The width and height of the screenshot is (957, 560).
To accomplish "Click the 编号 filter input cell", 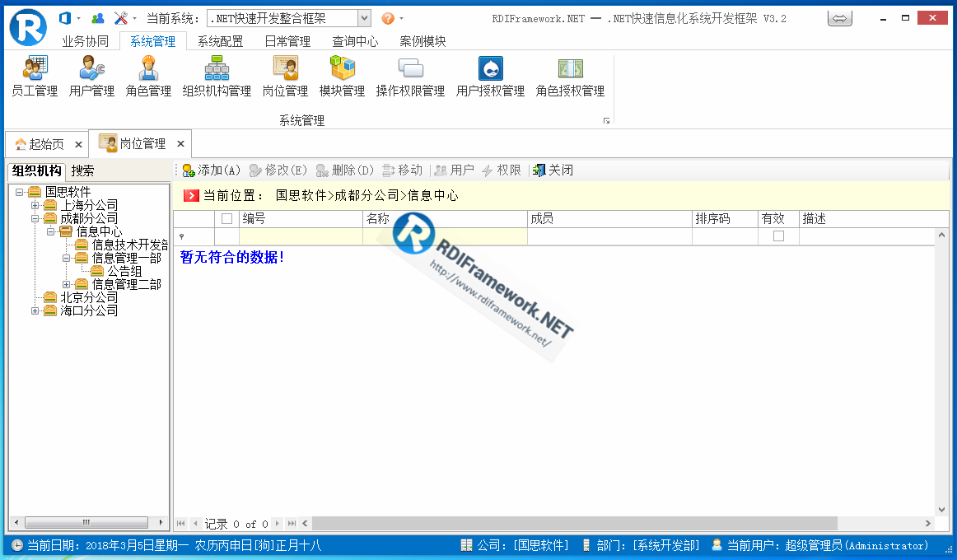I will point(301,236).
